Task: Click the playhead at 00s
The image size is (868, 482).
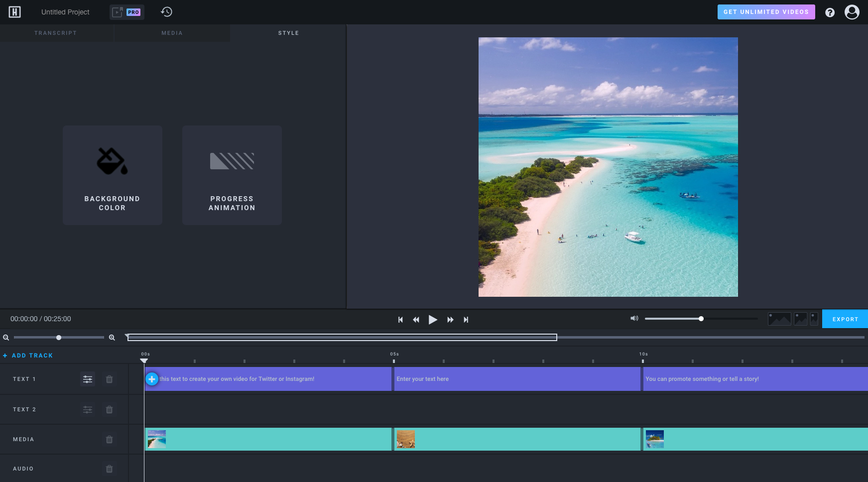Action: [144, 361]
